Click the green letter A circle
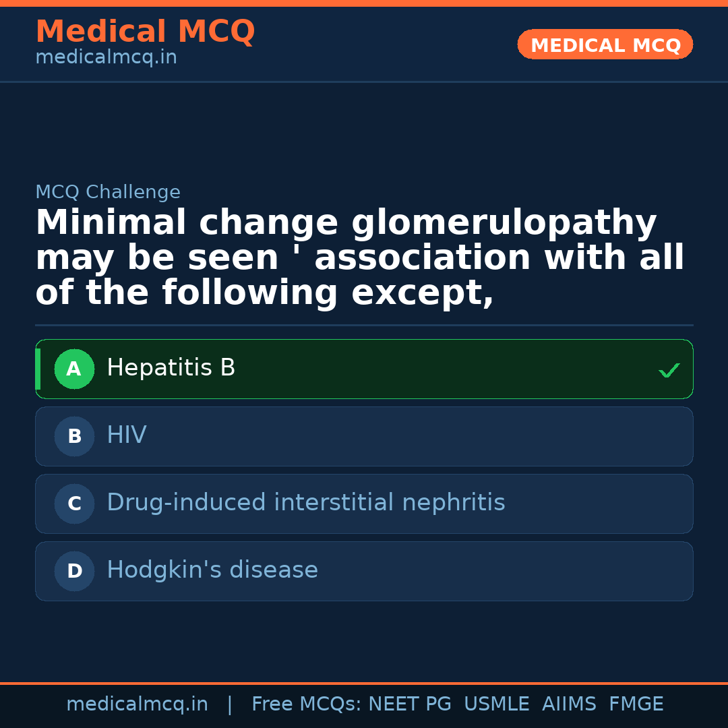 pos(74,369)
